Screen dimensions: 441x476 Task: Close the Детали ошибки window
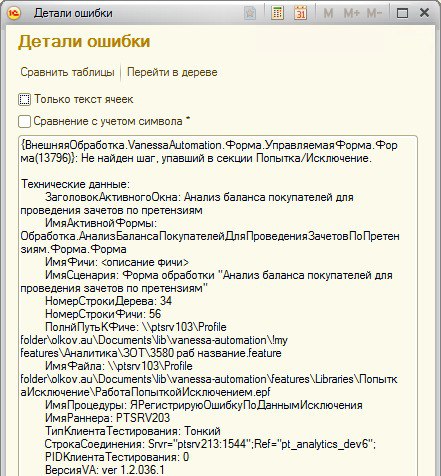[424, 13]
